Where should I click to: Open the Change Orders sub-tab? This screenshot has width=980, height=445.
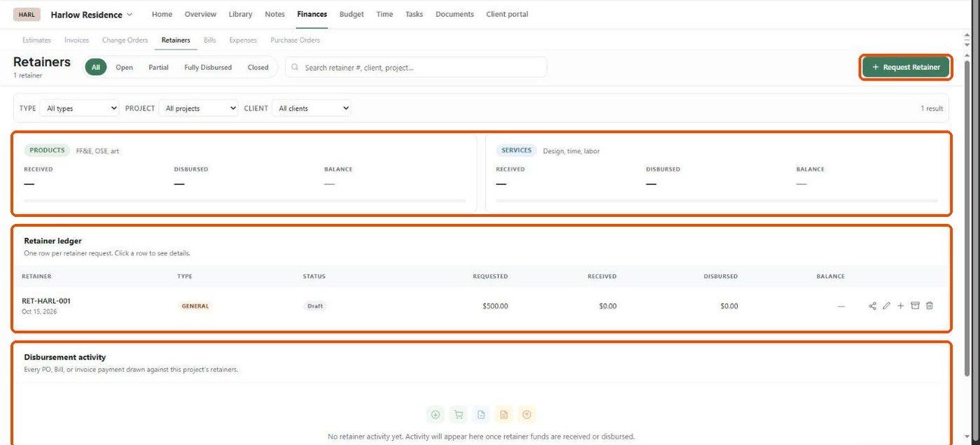(x=125, y=40)
